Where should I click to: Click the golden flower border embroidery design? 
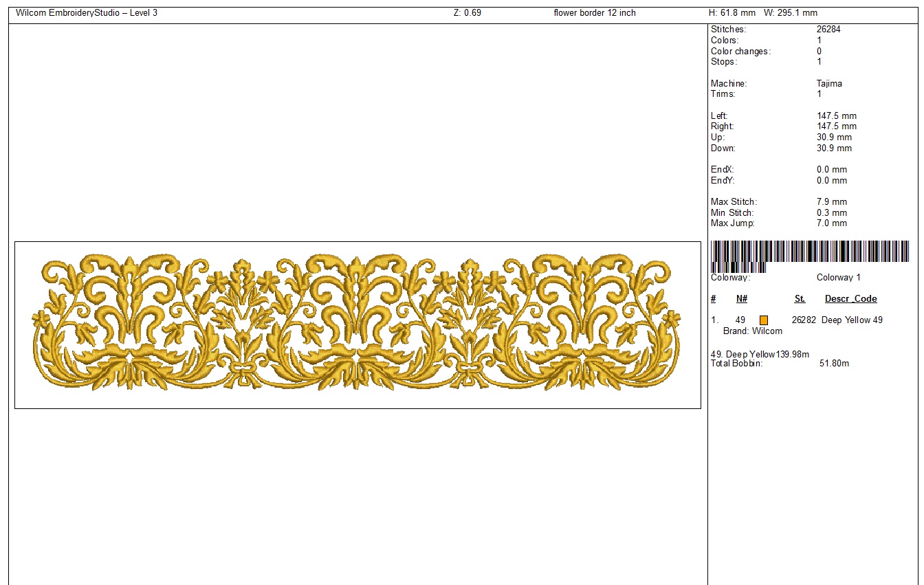point(357,324)
